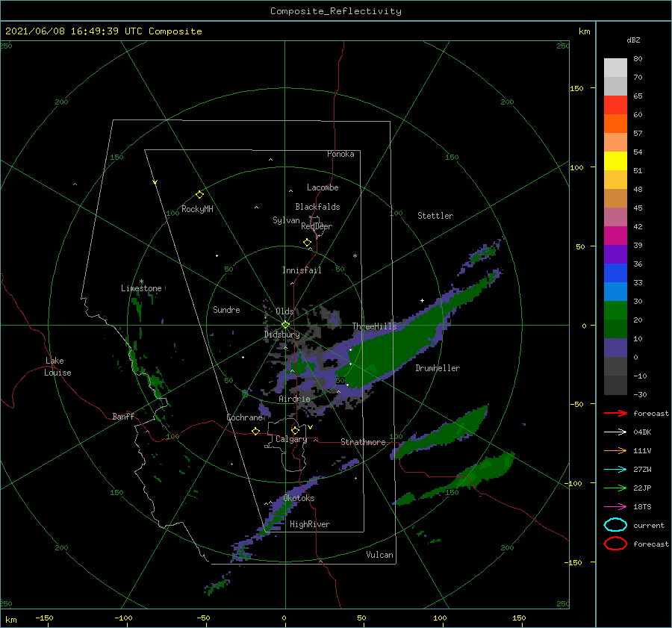Click the light blue swatch for 30-33 dBZ

tap(615, 291)
